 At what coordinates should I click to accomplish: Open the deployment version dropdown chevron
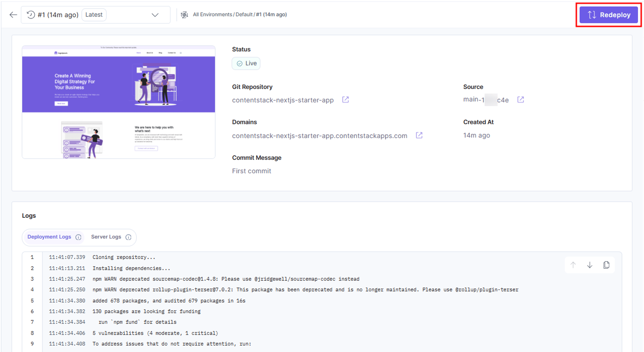(155, 15)
